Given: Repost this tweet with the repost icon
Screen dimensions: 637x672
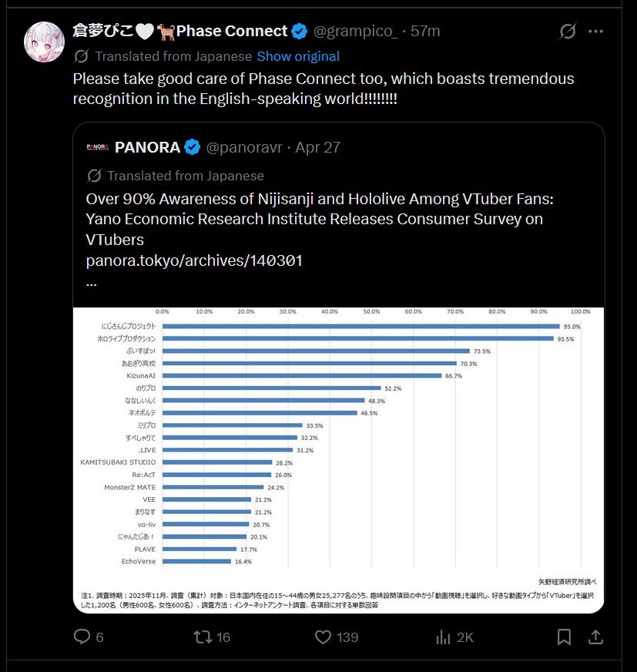Looking at the screenshot, I should (203, 637).
